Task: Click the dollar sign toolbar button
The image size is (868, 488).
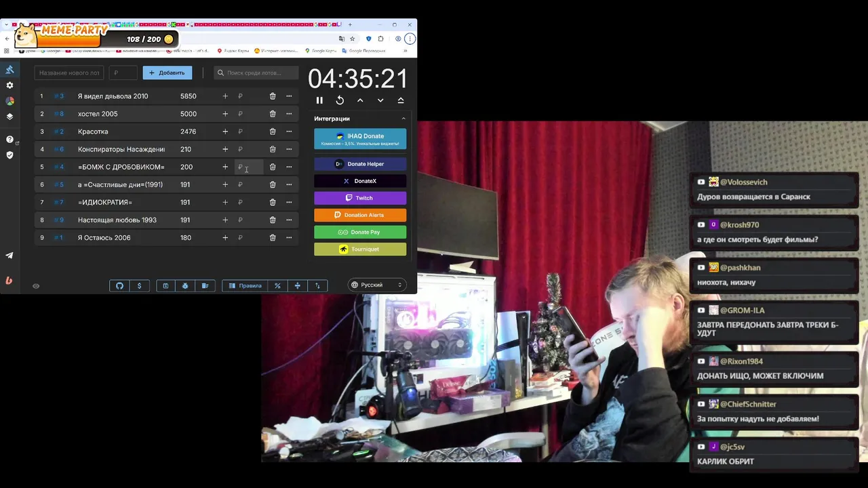Action: point(139,286)
